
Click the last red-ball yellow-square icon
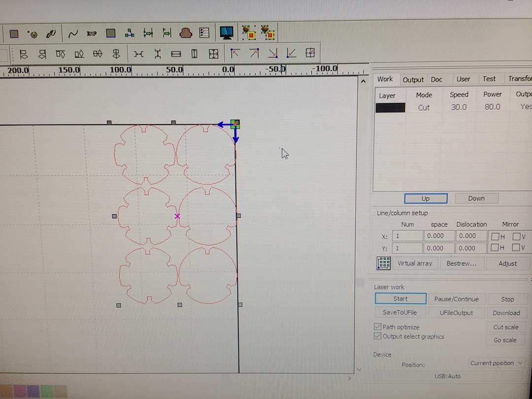(x=267, y=33)
